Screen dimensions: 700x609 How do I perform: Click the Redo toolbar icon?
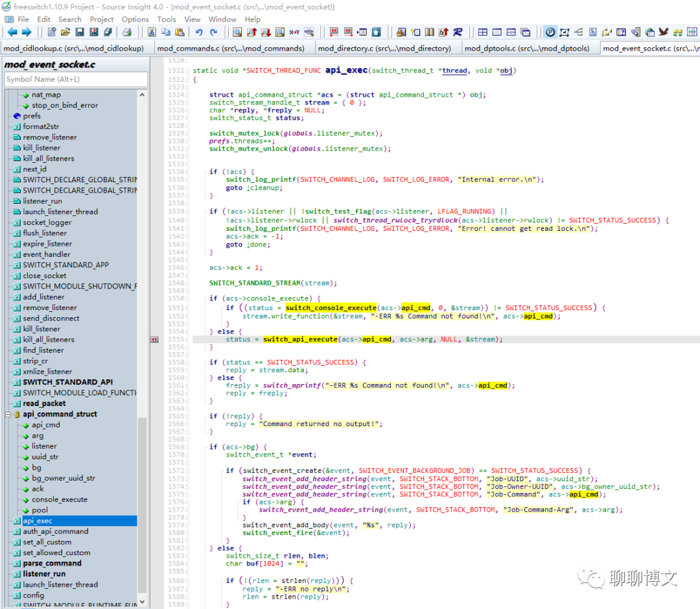(213, 32)
